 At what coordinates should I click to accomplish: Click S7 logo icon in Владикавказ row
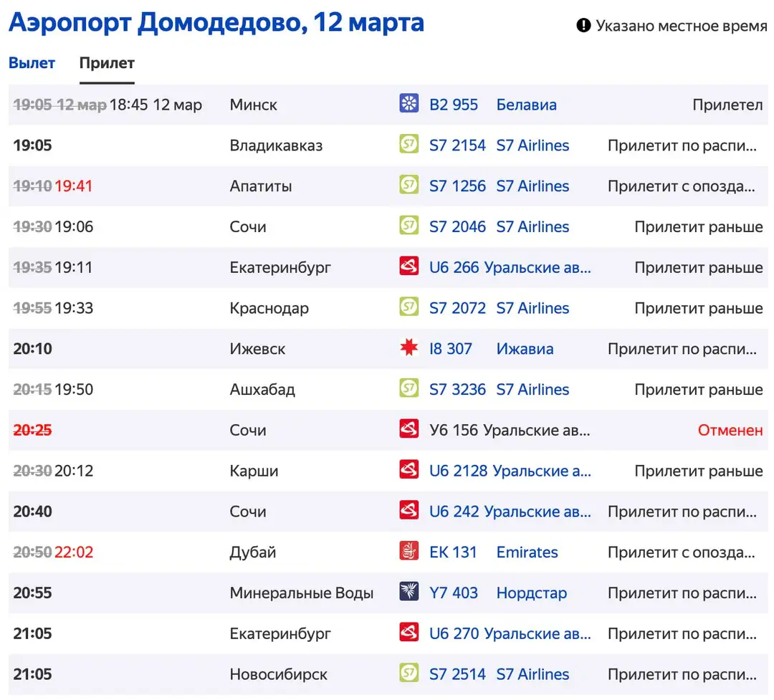(x=408, y=143)
